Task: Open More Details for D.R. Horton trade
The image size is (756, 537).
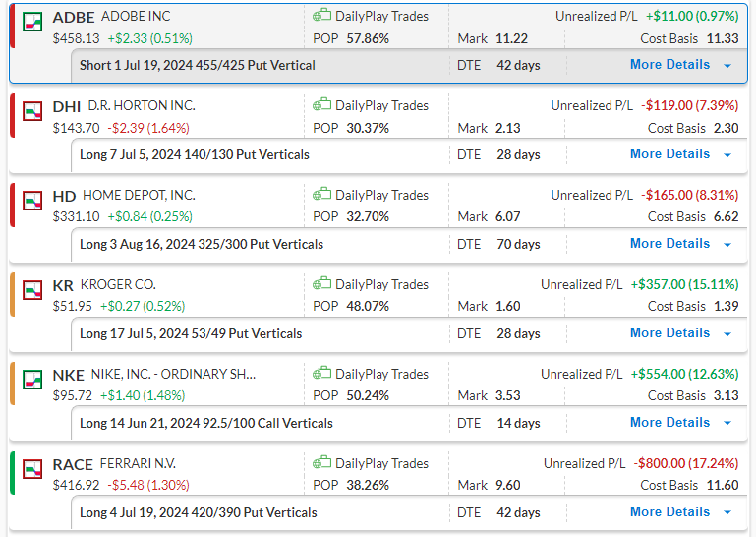Action: tap(669, 154)
